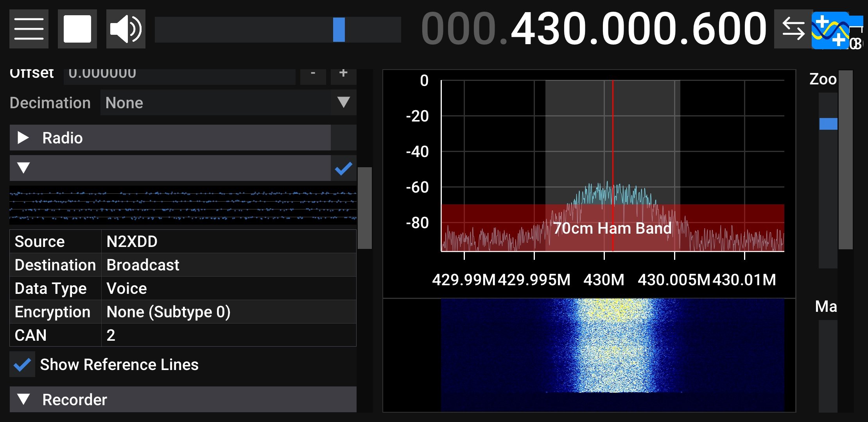Screen dimensions: 868x422
Task: Click the blue SDR++ waveform logo icon
Action: point(830,30)
